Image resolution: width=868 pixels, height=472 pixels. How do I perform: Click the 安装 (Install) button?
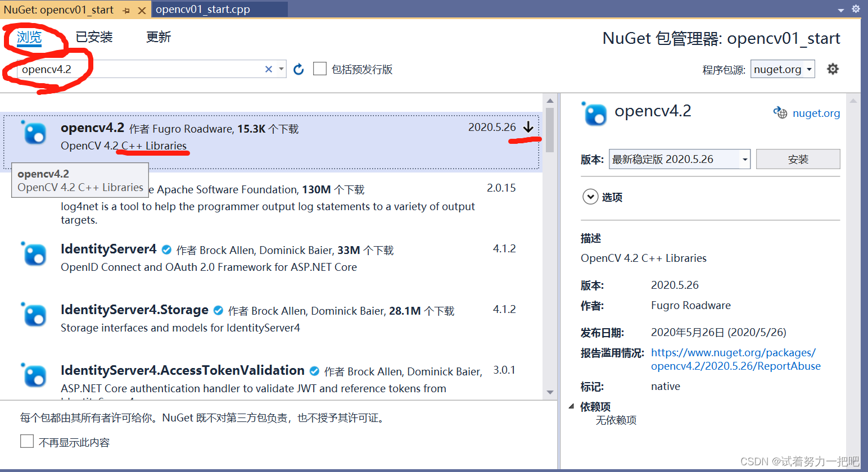(798, 159)
